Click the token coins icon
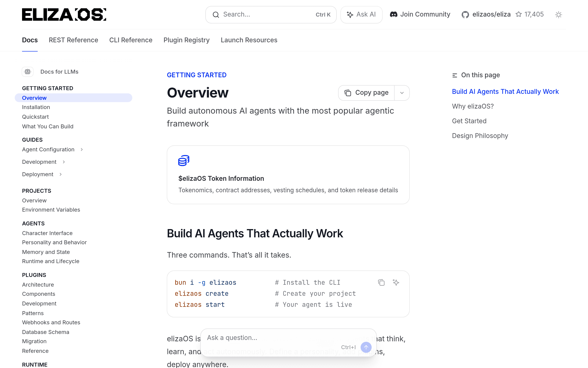 pos(184,161)
